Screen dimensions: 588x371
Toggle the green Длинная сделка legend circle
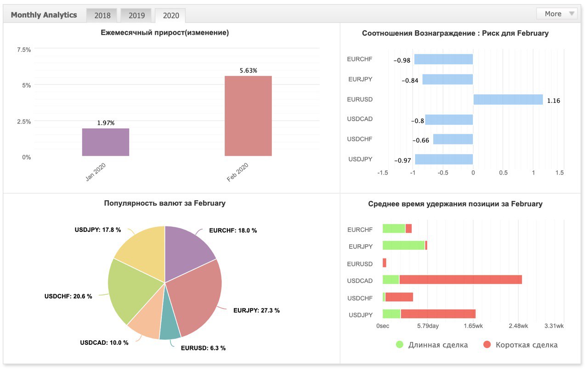click(x=399, y=344)
